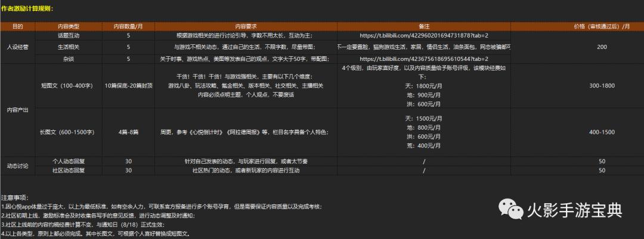This screenshot has height=239, width=644.
Task: Click the 价格（审核通过后）/月 column header
Action: coord(602,26)
